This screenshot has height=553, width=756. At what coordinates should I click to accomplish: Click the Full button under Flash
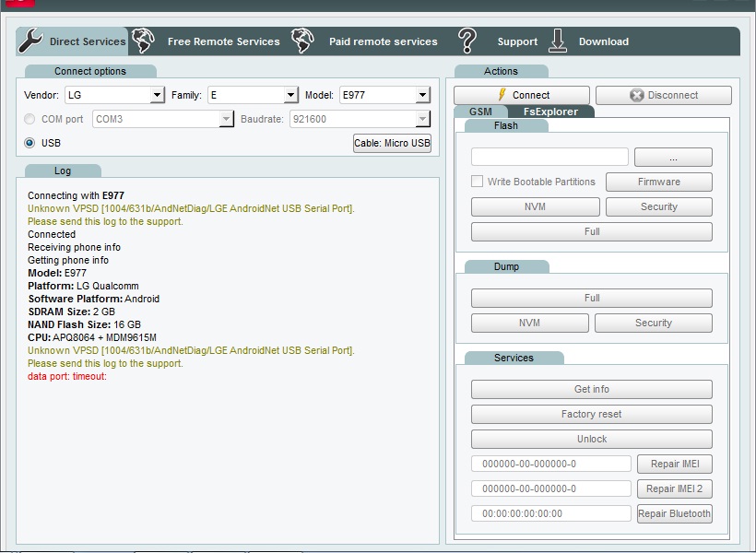point(592,231)
